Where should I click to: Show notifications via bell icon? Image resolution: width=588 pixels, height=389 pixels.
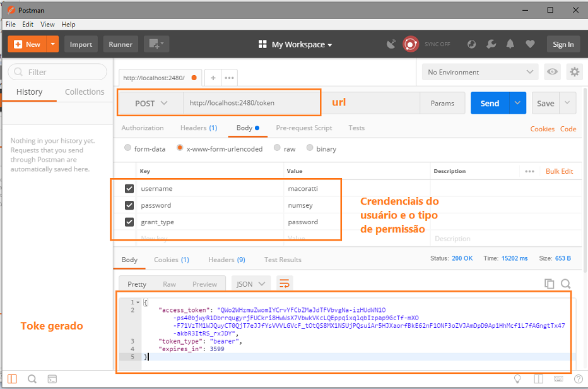pyautogui.click(x=510, y=44)
